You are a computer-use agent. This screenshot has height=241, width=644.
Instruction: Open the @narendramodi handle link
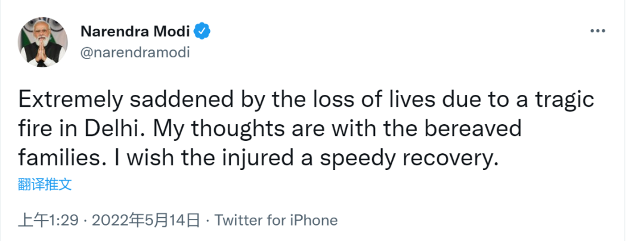[134, 52]
